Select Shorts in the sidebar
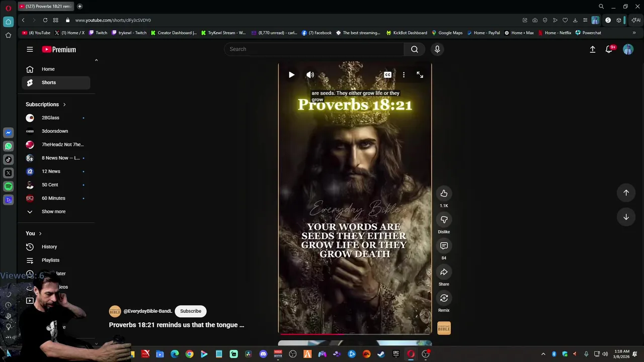 [56, 82]
